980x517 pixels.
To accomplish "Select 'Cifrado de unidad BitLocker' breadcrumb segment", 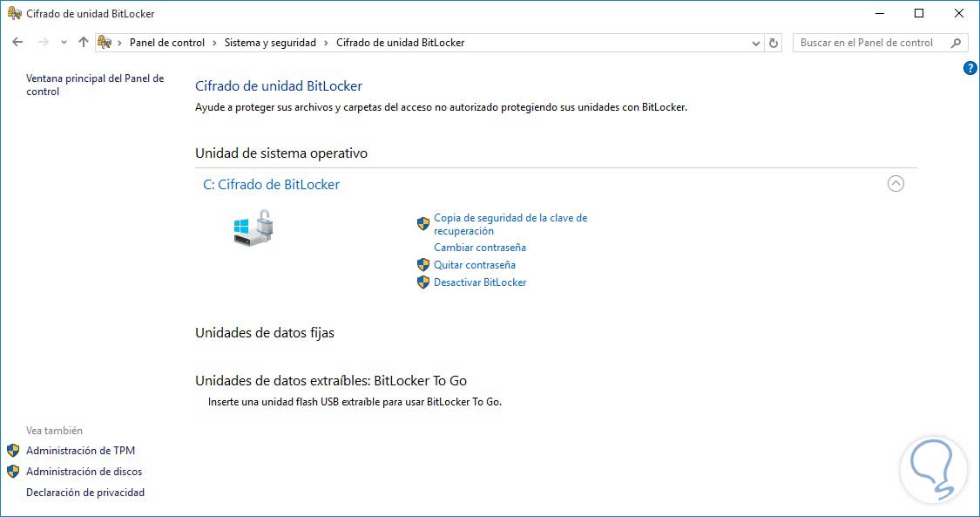I will pyautogui.click(x=400, y=43).
